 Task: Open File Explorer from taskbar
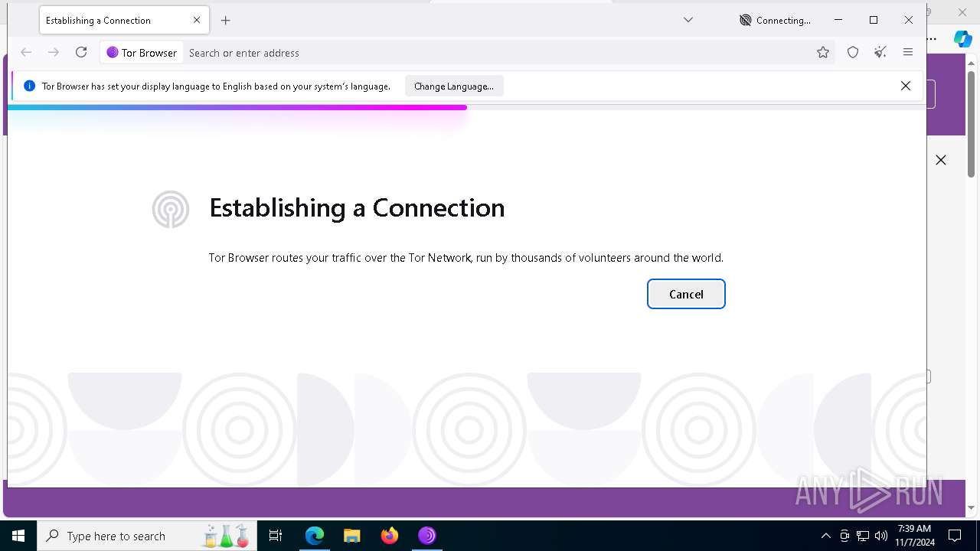(x=351, y=536)
